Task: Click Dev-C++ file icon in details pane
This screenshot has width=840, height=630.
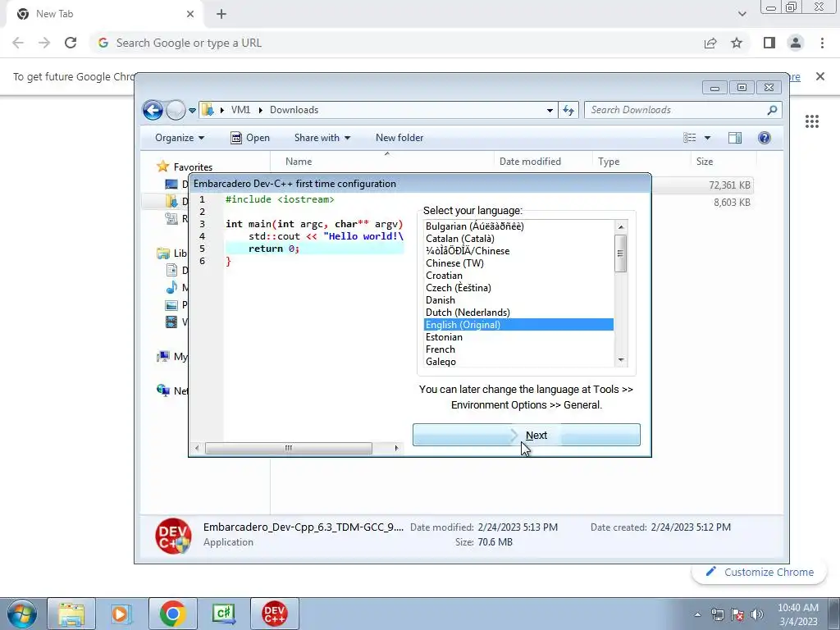Action: [173, 535]
